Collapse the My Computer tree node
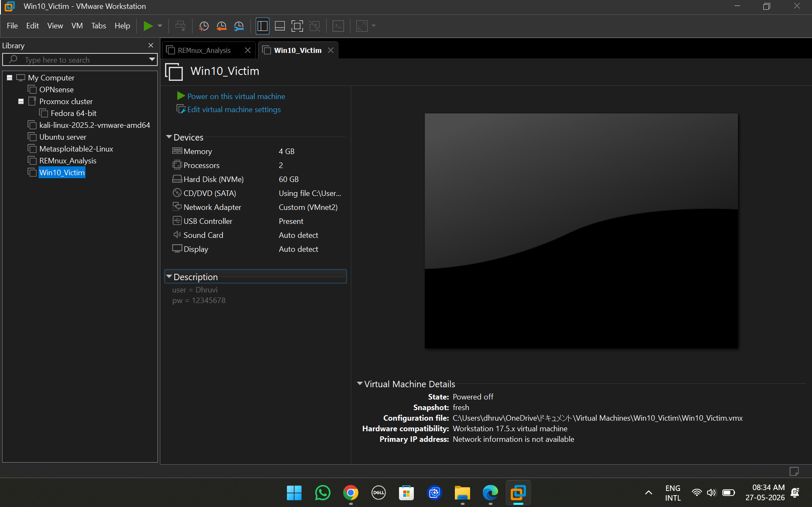 pyautogui.click(x=9, y=78)
